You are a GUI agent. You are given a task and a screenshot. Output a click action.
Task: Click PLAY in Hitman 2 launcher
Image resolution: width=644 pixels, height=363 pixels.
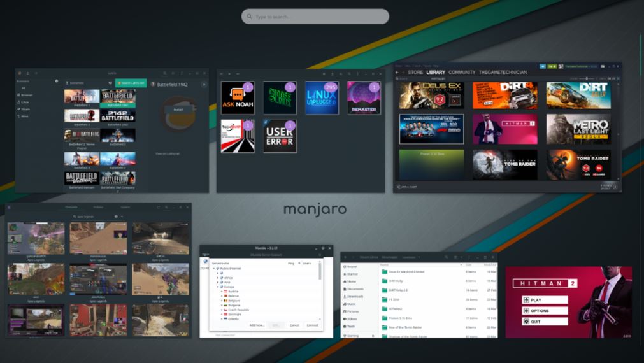[545, 300]
